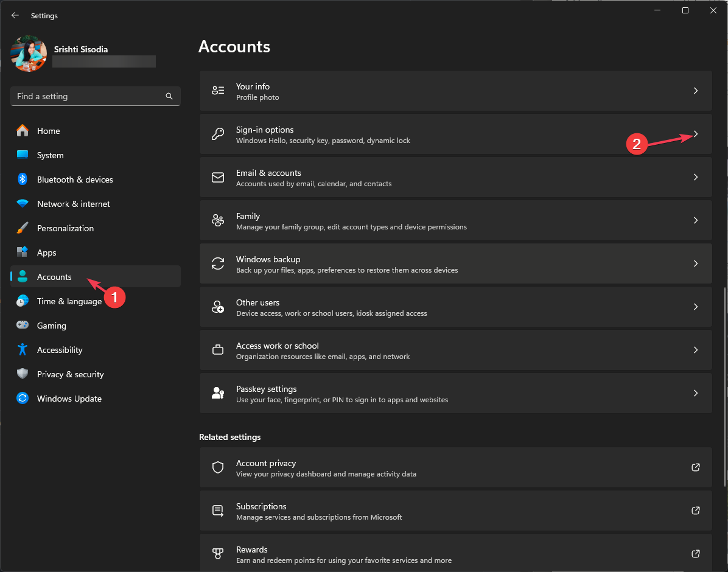
Task: Open Windows backup card title
Action: (268, 260)
